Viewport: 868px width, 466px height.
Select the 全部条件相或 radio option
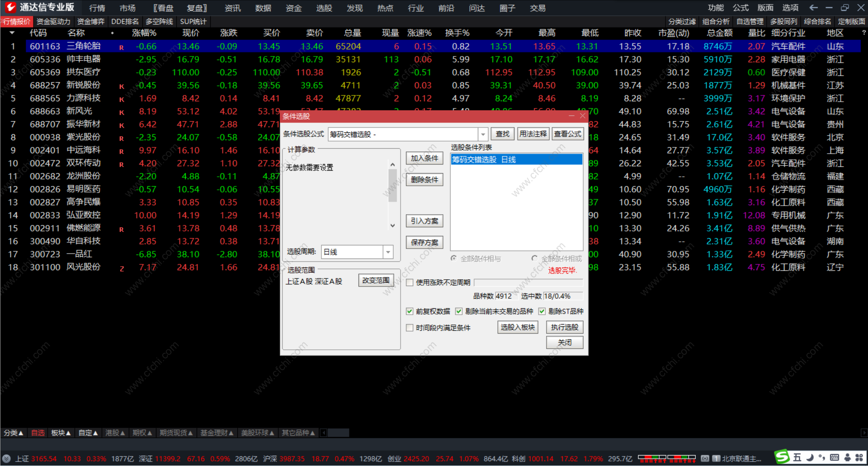pos(534,258)
